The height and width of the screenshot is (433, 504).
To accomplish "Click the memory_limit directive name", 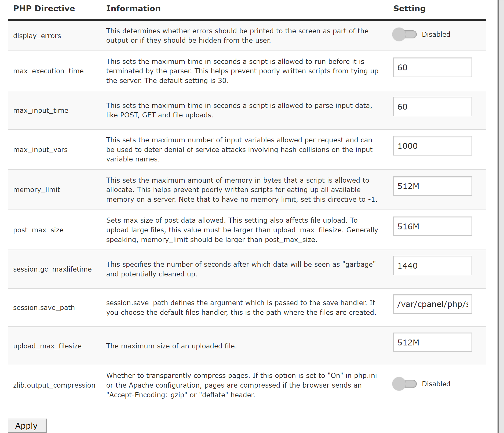I will [37, 190].
